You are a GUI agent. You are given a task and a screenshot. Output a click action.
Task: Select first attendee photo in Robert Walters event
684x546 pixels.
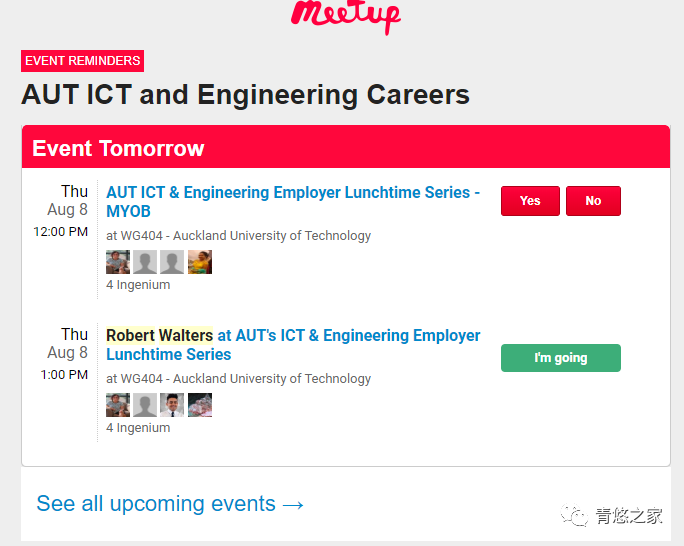pos(118,405)
